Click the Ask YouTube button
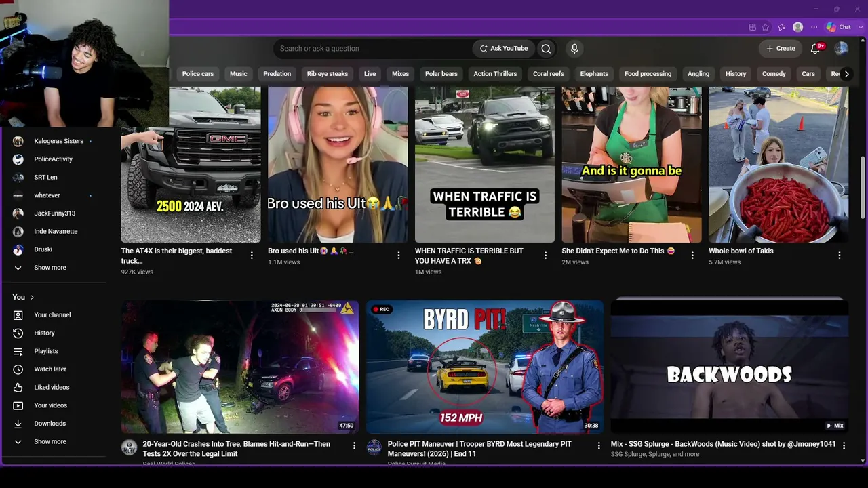 click(x=503, y=49)
